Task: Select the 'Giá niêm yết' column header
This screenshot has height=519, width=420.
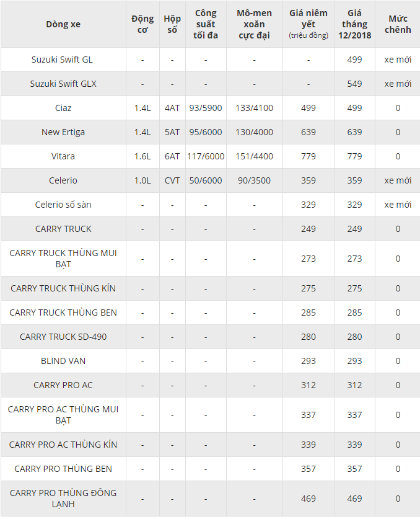Action: pyautogui.click(x=308, y=24)
